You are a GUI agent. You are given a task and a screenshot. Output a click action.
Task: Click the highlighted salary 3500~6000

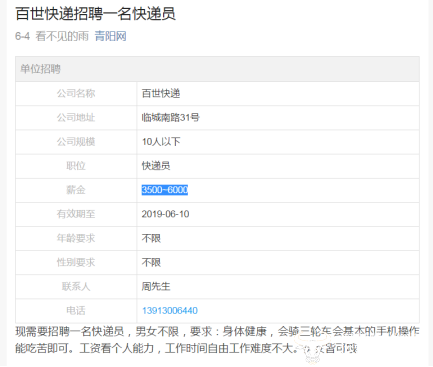(x=165, y=190)
